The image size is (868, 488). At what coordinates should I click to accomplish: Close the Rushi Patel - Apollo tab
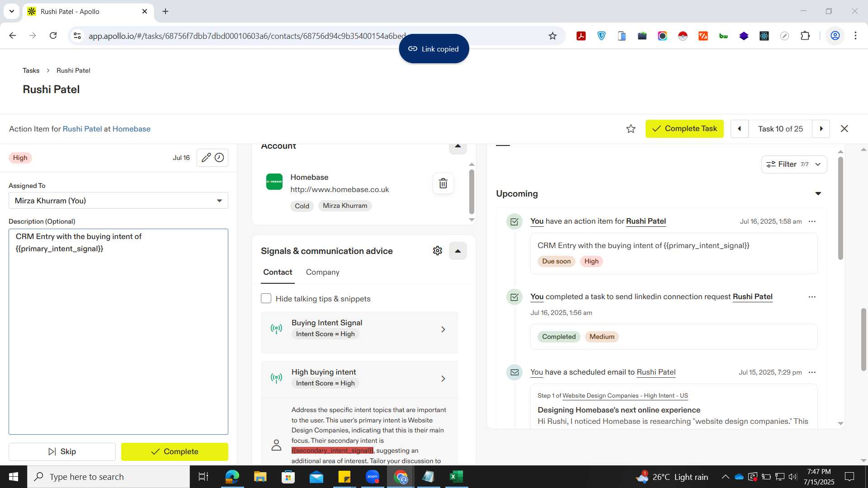click(145, 11)
